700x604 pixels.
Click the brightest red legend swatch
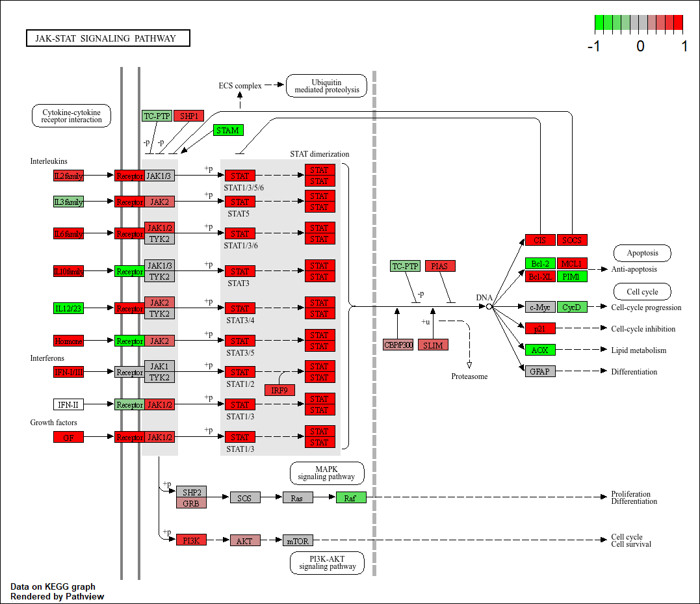(x=678, y=23)
